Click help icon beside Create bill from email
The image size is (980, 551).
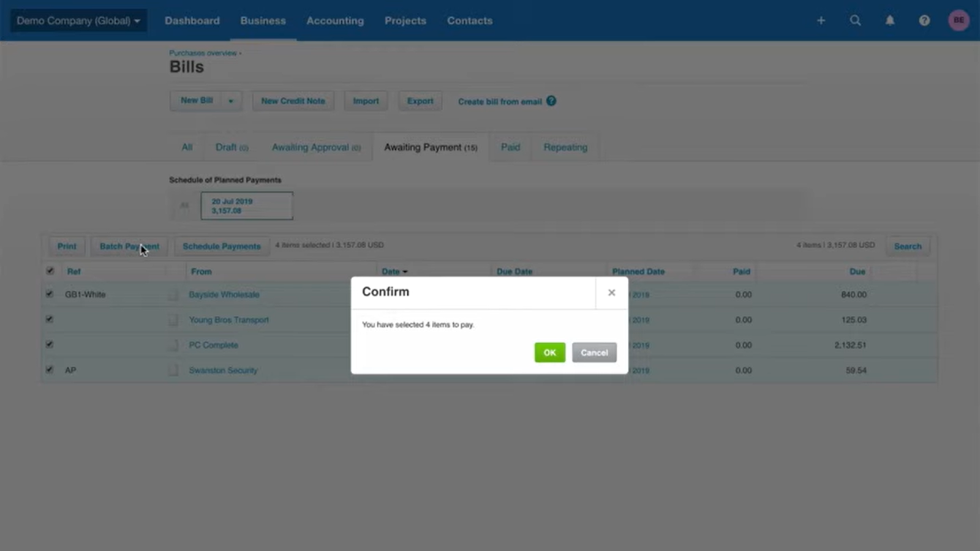click(x=551, y=101)
